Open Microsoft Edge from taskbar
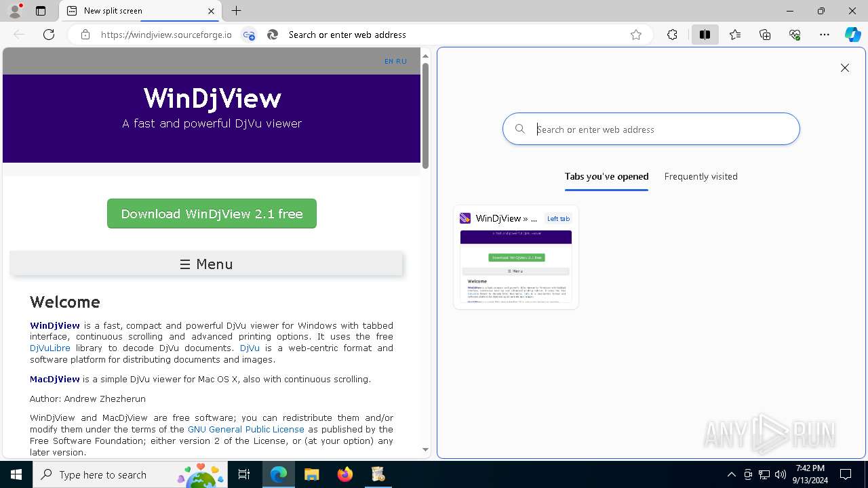The height and width of the screenshot is (488, 868). 279,474
